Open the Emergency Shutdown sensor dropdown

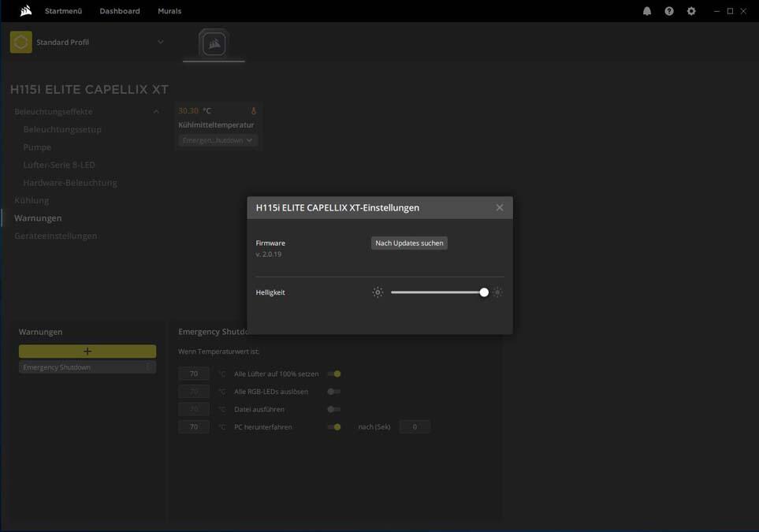pyautogui.click(x=218, y=140)
